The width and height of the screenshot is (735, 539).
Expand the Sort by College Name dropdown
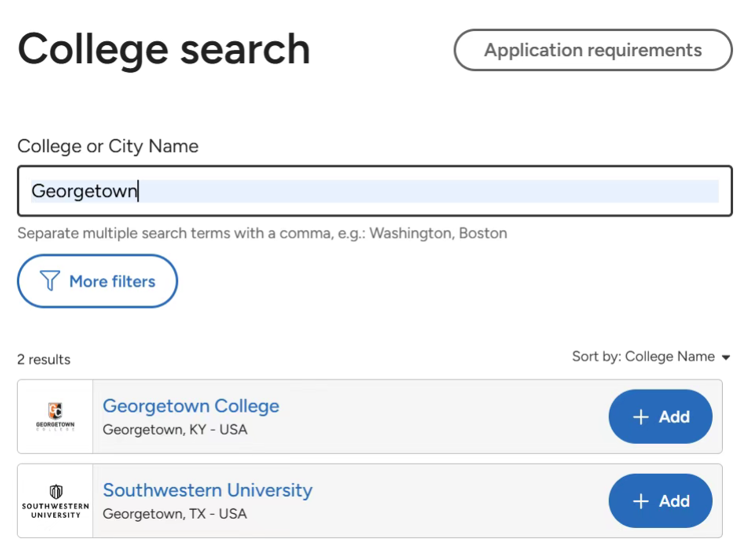click(651, 357)
